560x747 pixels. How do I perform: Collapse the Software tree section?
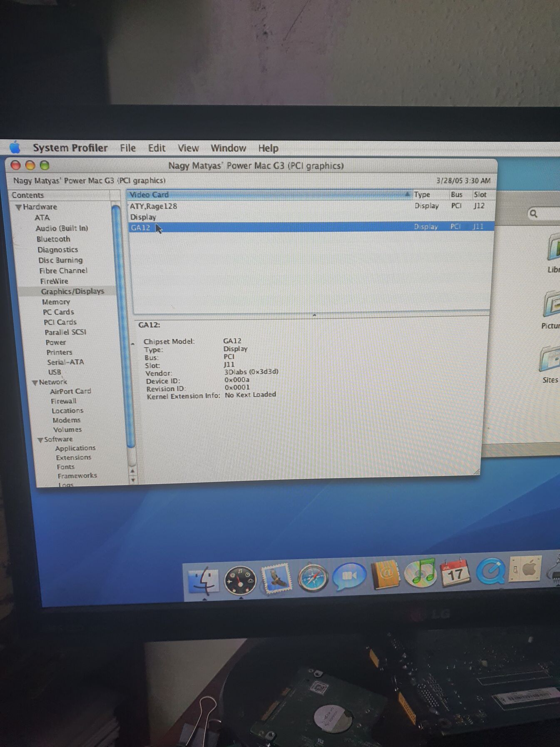[x=40, y=440]
